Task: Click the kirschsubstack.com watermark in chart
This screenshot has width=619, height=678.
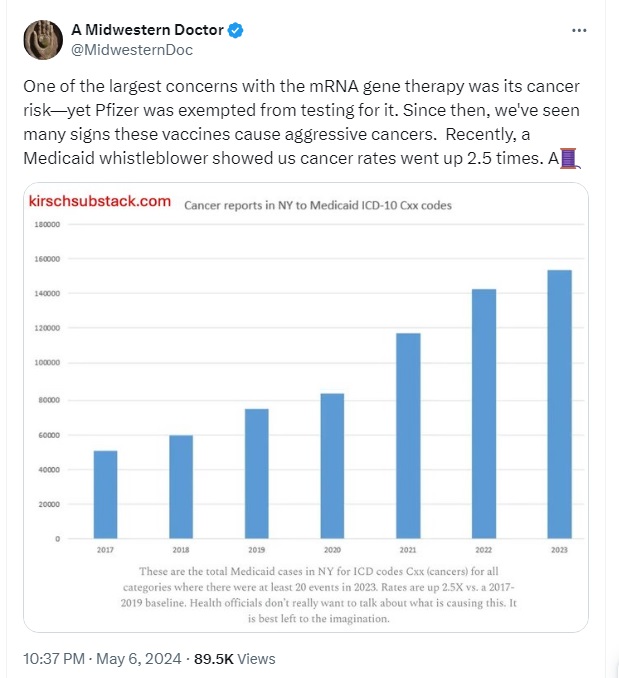Action: click(x=100, y=201)
